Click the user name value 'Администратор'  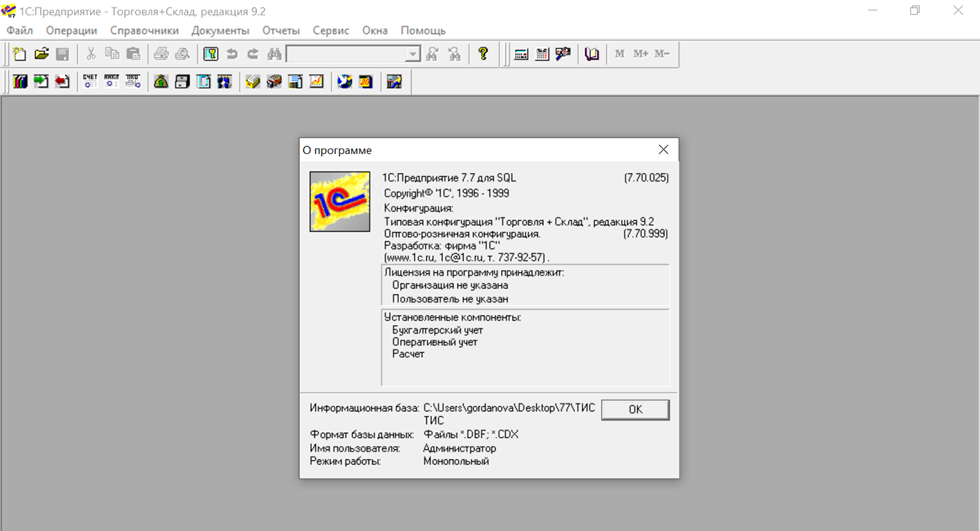click(460, 448)
